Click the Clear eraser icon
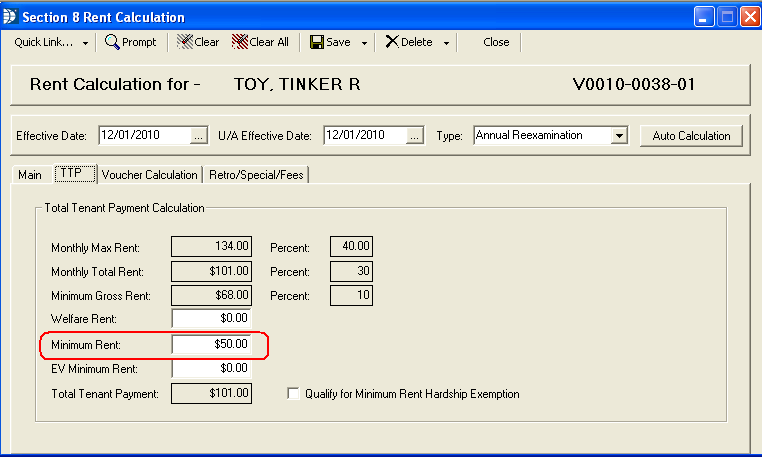The width and height of the screenshot is (762, 457). tap(185, 42)
